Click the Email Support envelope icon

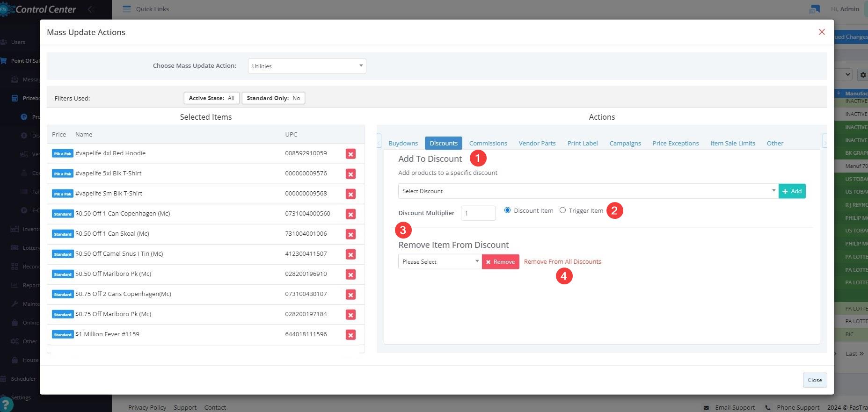click(x=707, y=408)
